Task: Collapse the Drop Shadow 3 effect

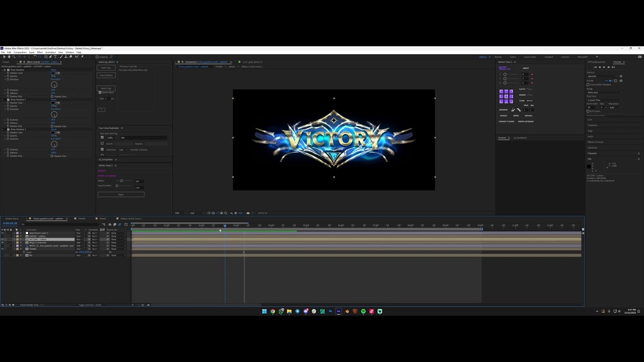Action: tap(2, 129)
